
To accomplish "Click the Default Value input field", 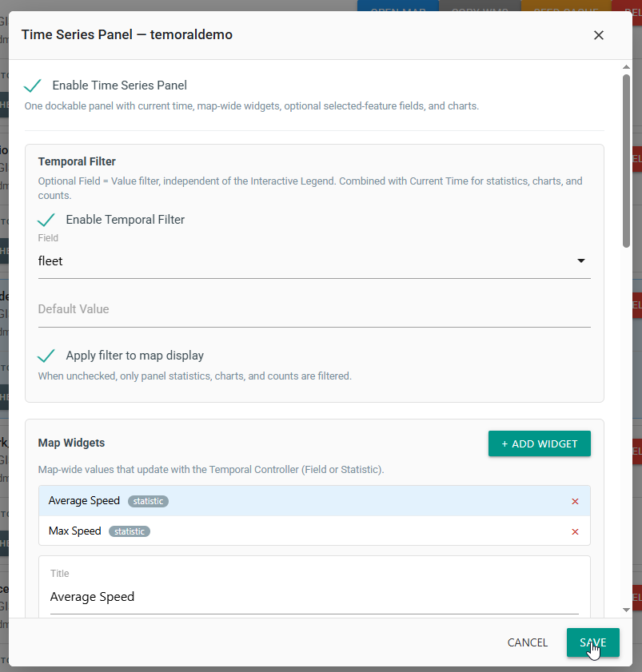I will (314, 309).
